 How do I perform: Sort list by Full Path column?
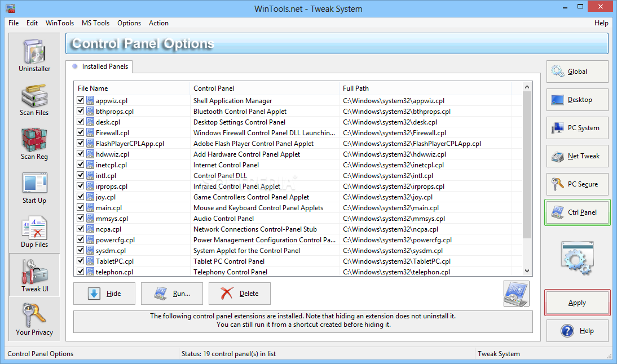click(425, 88)
